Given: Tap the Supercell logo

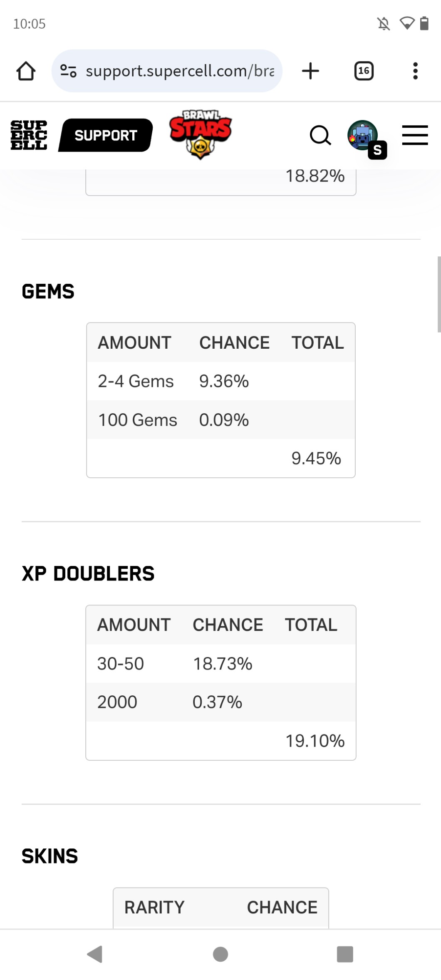Looking at the screenshot, I should pyautogui.click(x=29, y=135).
